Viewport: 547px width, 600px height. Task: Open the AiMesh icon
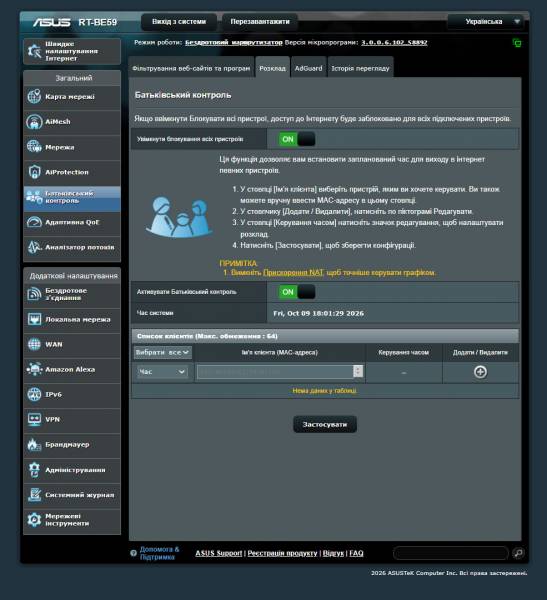pos(34,122)
